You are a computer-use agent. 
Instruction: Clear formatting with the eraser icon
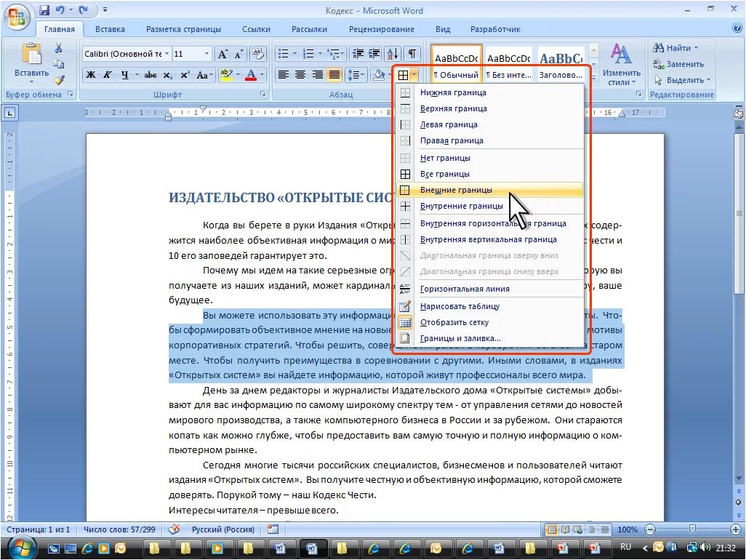(258, 54)
